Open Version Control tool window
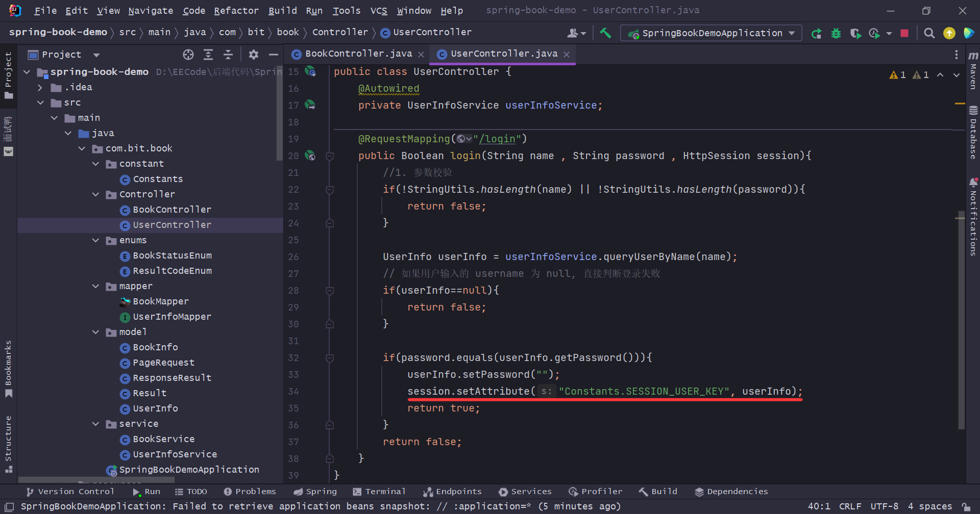980x514 pixels. coord(70,492)
